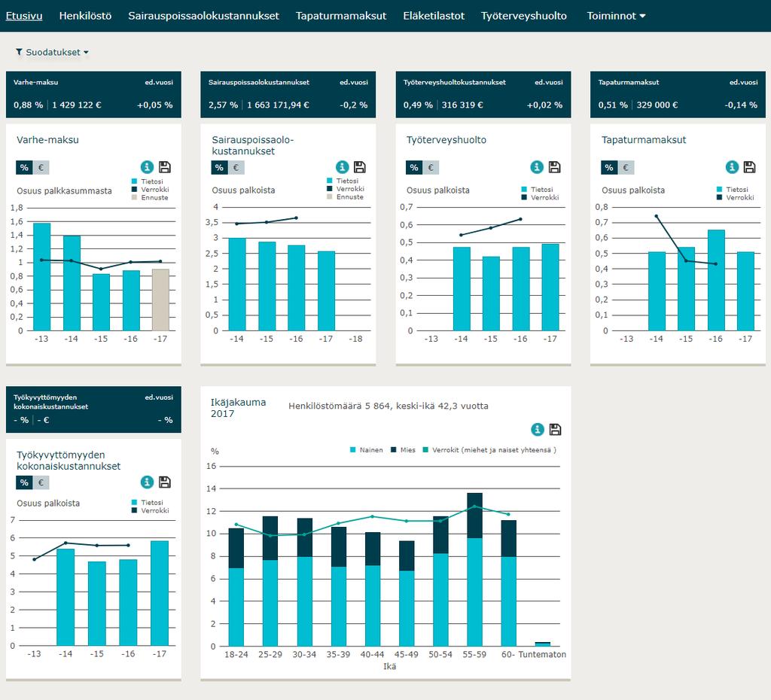The width and height of the screenshot is (771, 700).
Task: Click the Tuntematon bar in Ikäjakauma chart
Action: 542,644
